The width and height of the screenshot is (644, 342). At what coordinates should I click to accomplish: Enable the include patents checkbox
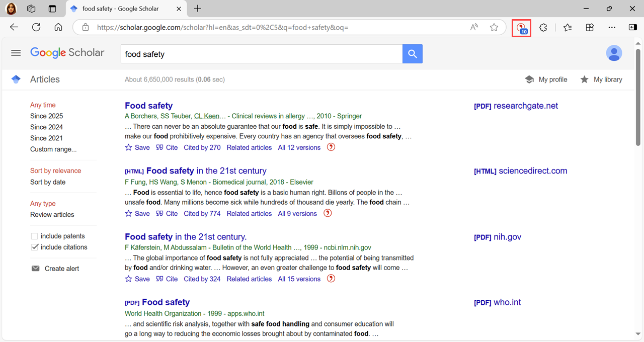pos(35,236)
